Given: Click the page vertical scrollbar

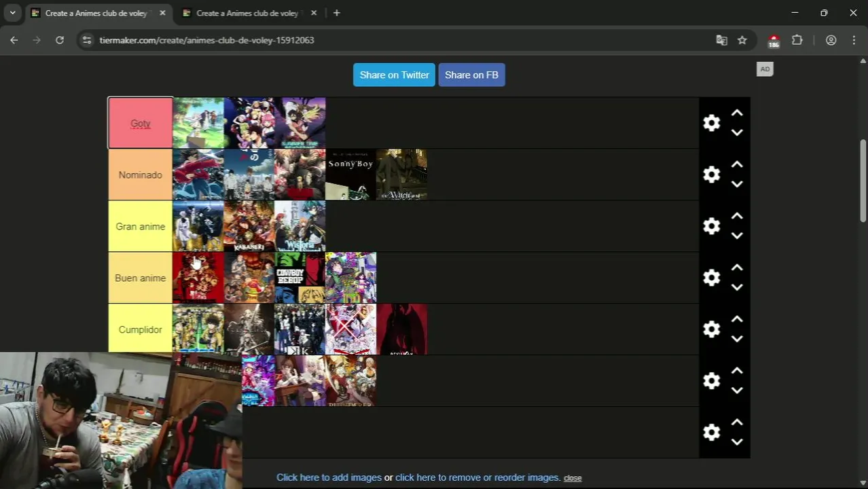Looking at the screenshot, I should coord(863,180).
